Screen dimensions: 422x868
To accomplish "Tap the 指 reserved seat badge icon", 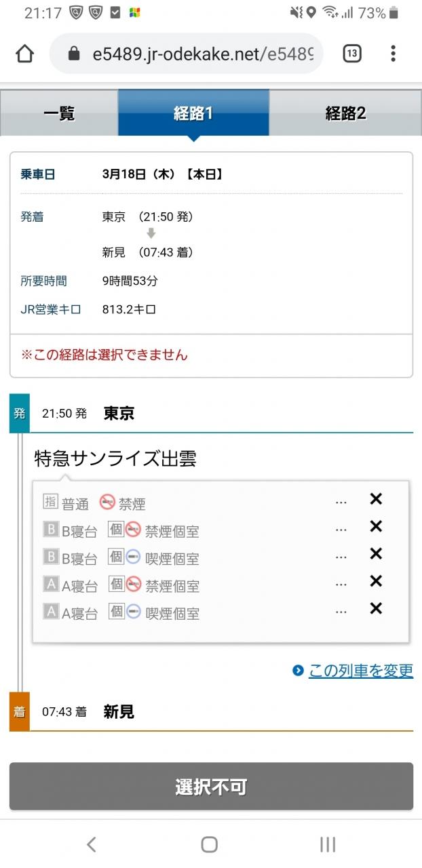I will point(51,502).
